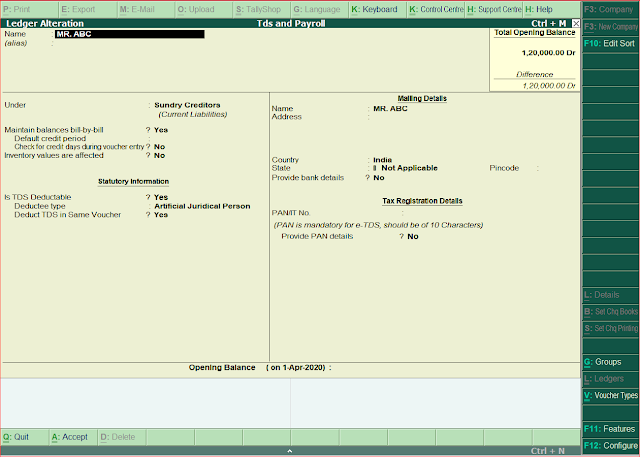Image resolution: width=640 pixels, height=457 pixels.
Task: Open F12: Configure
Action: 611,446
